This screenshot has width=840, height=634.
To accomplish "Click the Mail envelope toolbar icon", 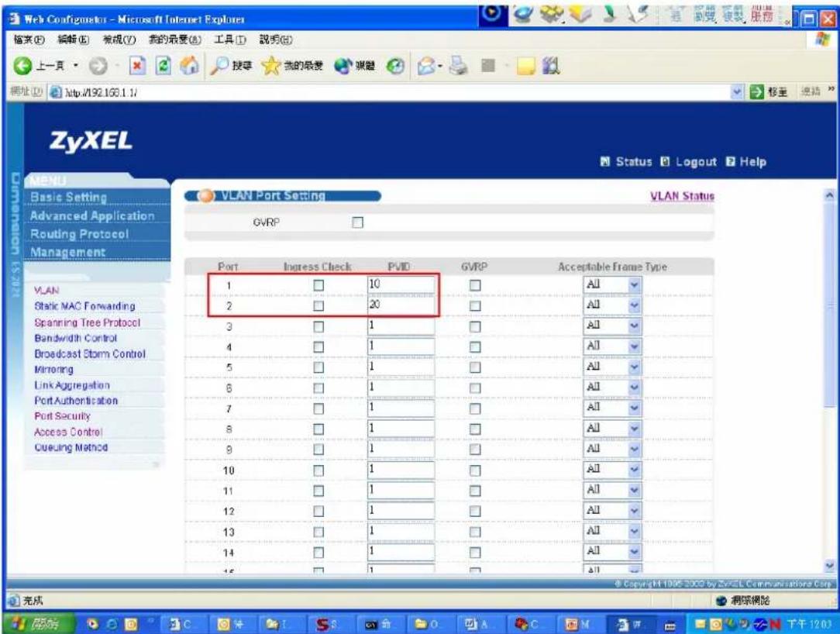I will click(427, 66).
